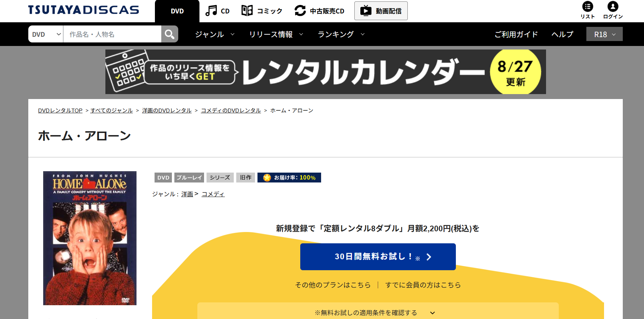Open the comic book icon

coord(247,11)
